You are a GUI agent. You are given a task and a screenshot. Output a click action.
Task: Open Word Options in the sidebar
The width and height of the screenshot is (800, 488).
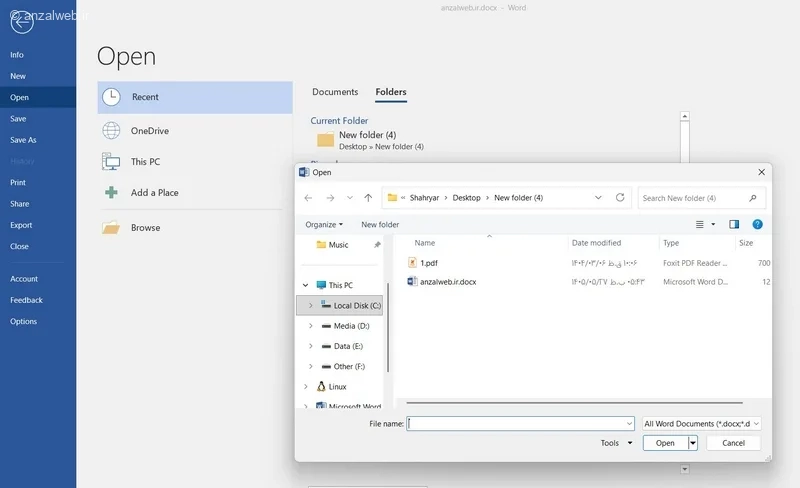tap(23, 322)
